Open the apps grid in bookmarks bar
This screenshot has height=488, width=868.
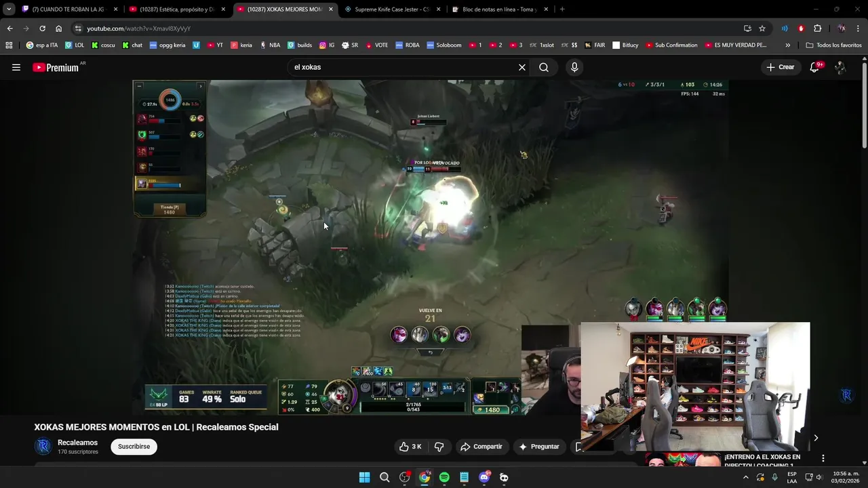coord(9,45)
